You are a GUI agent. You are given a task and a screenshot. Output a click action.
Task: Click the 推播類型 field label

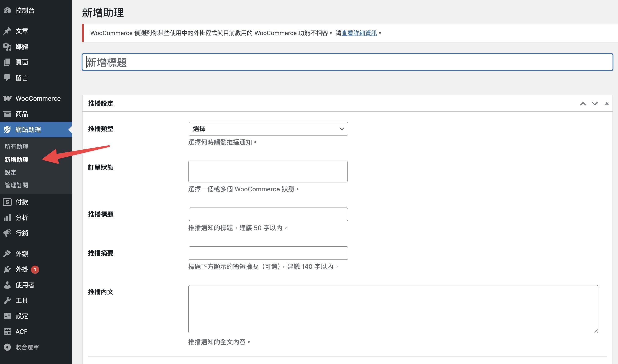tap(100, 128)
